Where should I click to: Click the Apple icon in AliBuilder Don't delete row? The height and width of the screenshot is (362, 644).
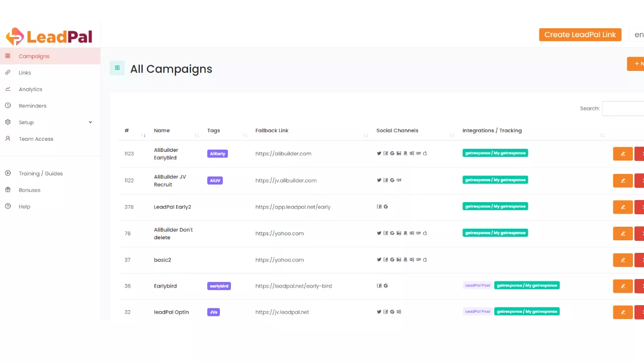pyautogui.click(x=425, y=233)
